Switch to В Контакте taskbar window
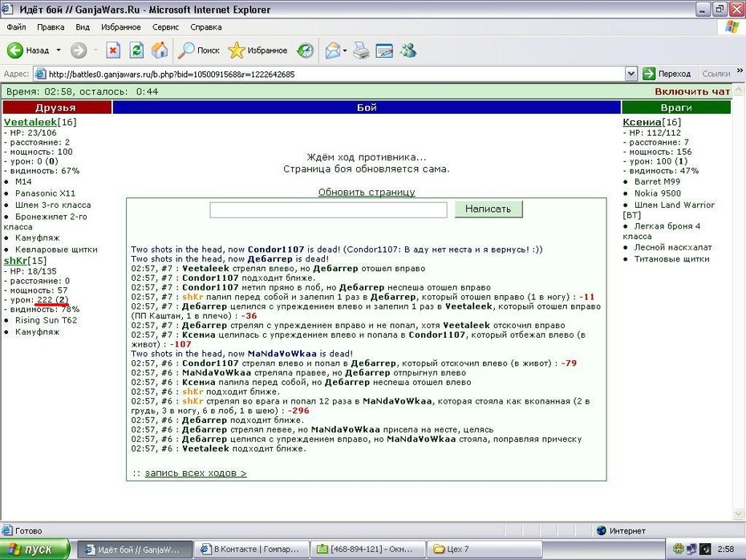Viewport: 746px width, 560px height. [252, 550]
